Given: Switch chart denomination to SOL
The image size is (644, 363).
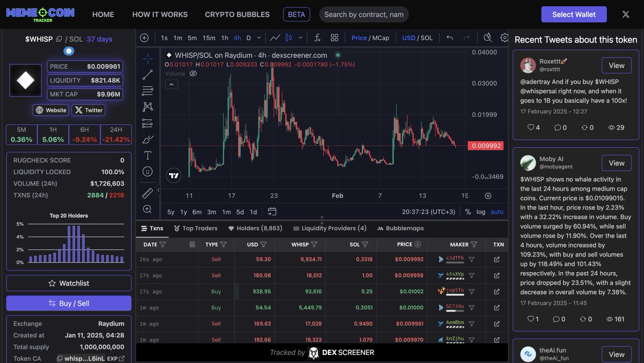Looking at the screenshot, I should tap(427, 38).
